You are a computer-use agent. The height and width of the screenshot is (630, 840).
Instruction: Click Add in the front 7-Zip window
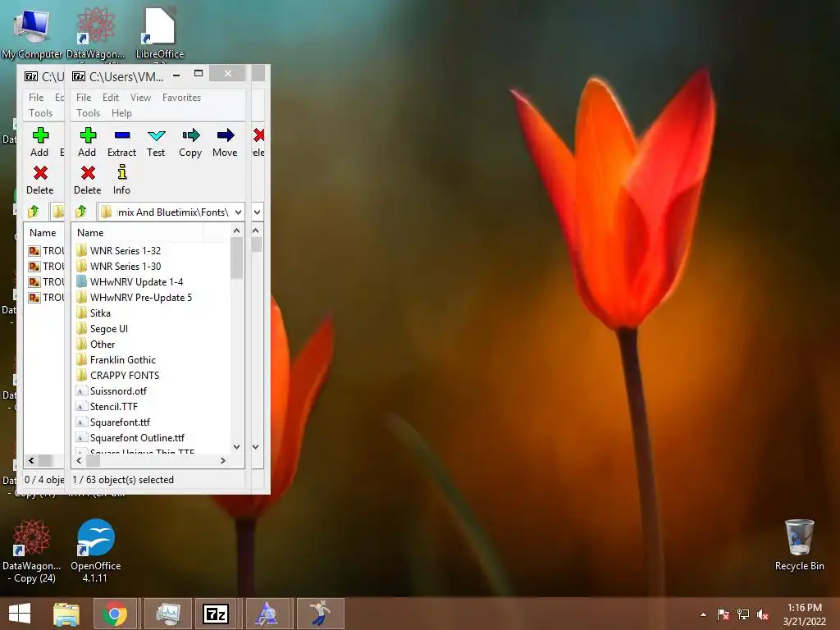tap(87, 143)
